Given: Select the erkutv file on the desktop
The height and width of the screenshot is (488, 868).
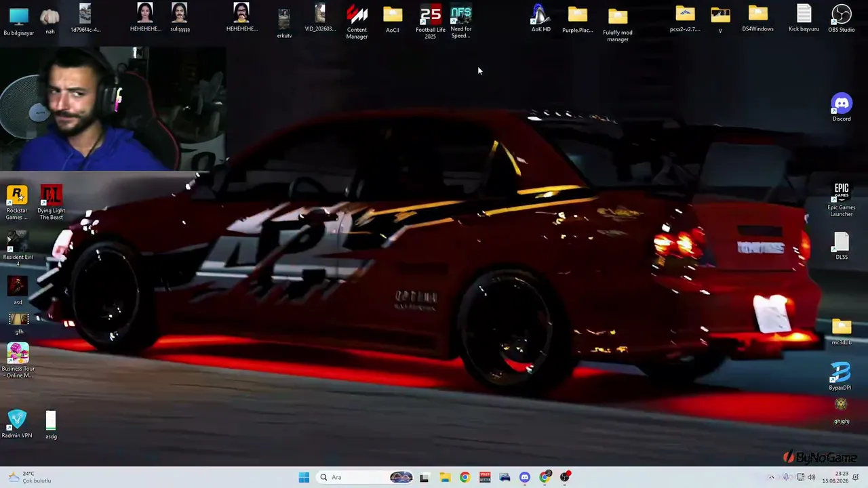Looking at the screenshot, I should click(x=284, y=24).
